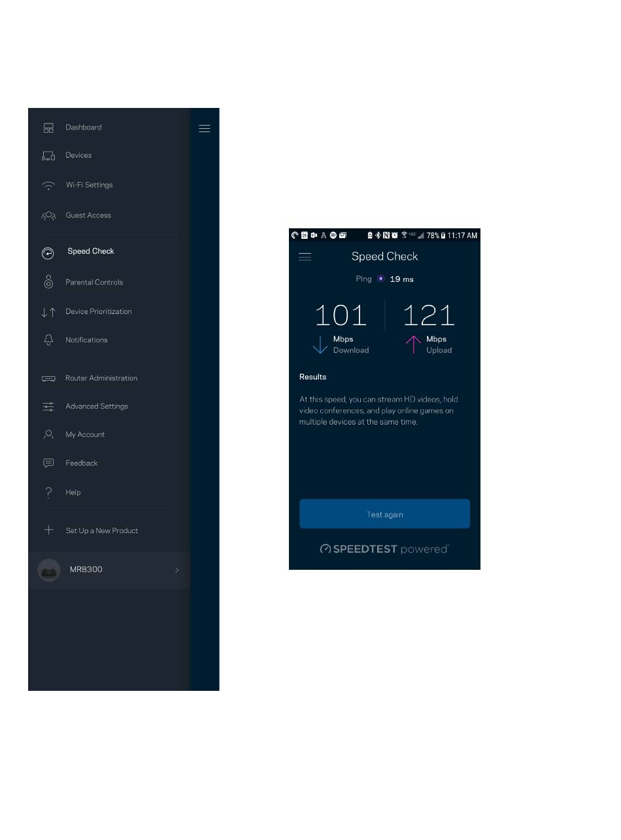Expand MR8300 router chevron

pyautogui.click(x=176, y=570)
